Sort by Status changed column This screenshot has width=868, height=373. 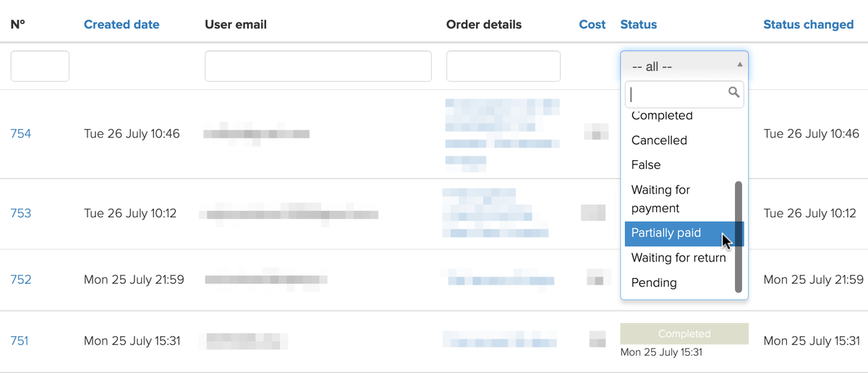click(x=809, y=25)
